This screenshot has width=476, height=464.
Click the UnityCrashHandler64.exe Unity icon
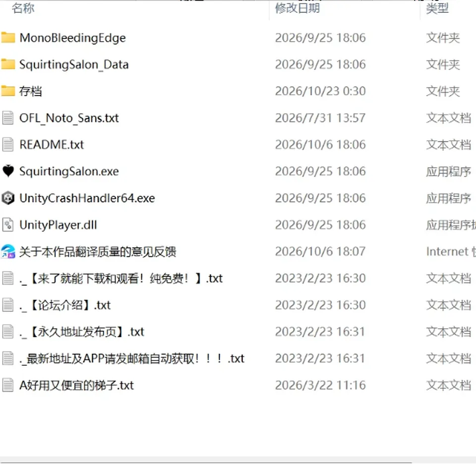pos(8,198)
